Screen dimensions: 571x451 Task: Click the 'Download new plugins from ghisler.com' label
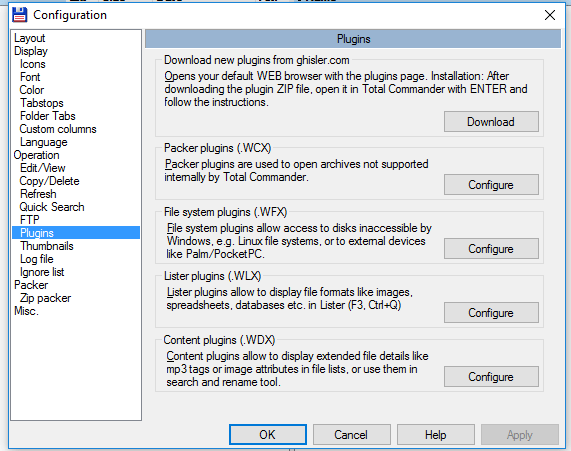[x=256, y=60]
